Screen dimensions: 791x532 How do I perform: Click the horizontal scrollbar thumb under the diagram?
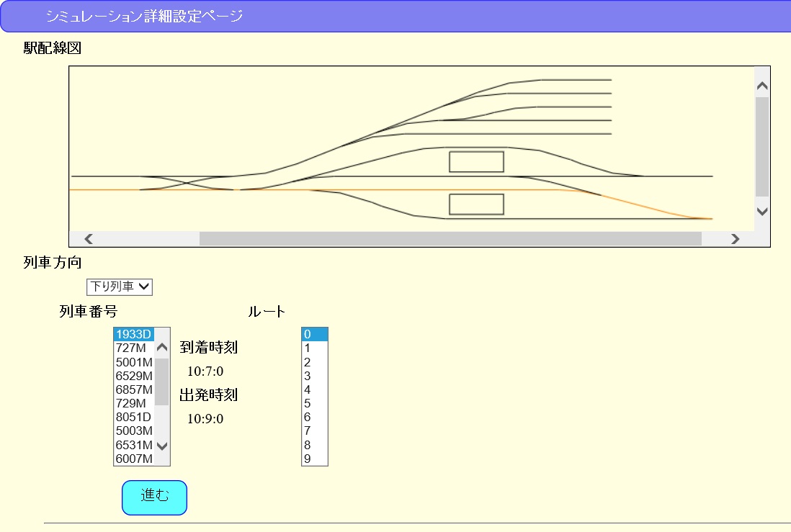450,238
